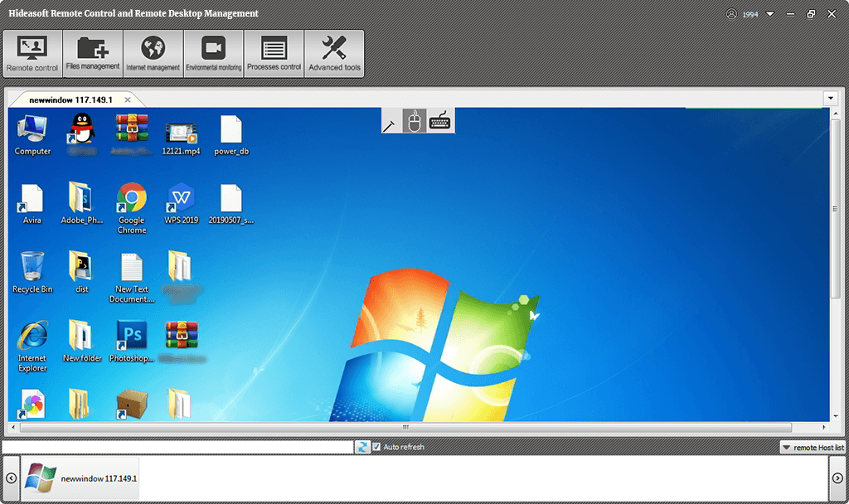Select the brown package box shortcut icon
Screen dimensions: 849x504
pos(132,405)
